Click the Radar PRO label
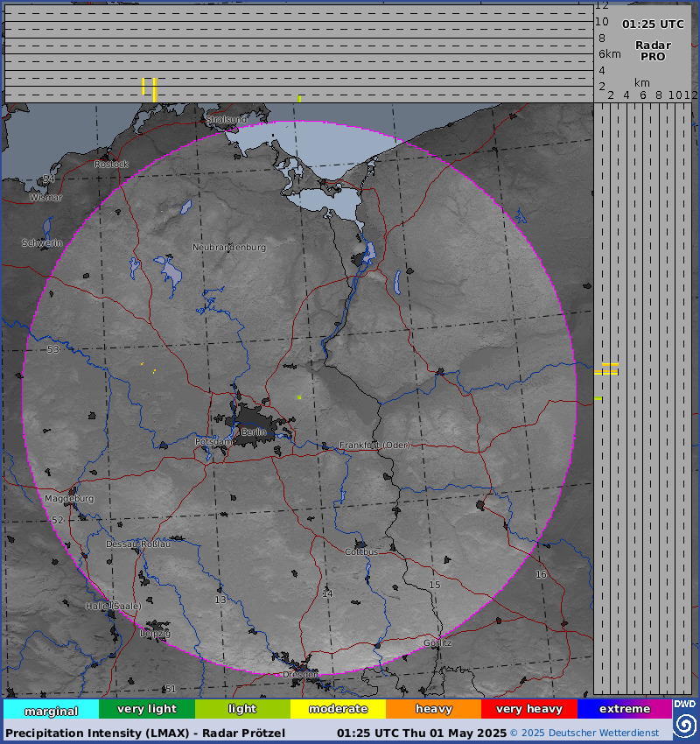700x744 pixels. pos(653,51)
